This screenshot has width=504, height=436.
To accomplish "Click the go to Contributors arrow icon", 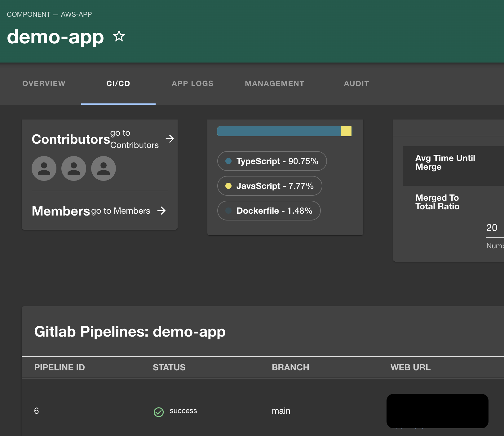I will [x=170, y=139].
